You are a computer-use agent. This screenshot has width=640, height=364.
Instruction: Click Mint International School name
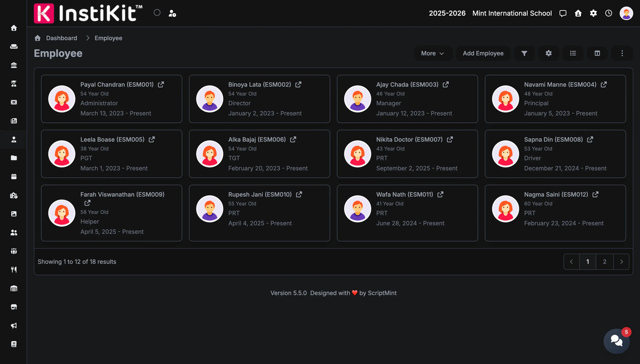[x=512, y=13]
